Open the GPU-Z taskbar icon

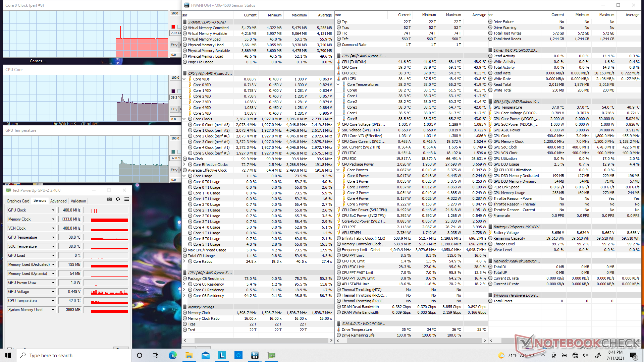pos(271,355)
